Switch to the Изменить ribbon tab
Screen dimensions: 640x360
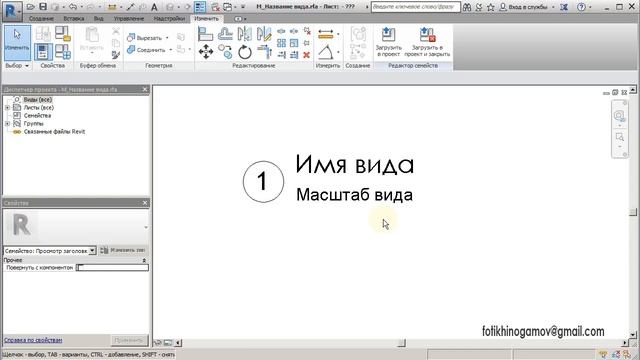coord(207,18)
